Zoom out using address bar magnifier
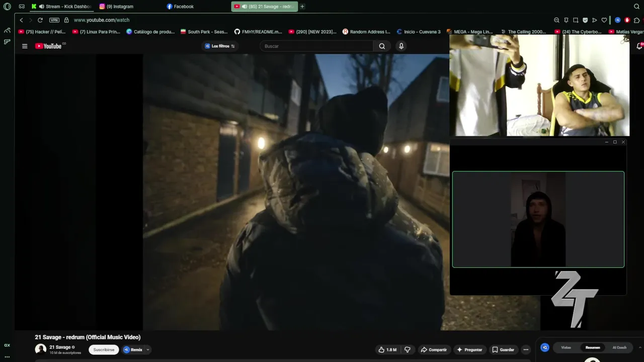 556,20
